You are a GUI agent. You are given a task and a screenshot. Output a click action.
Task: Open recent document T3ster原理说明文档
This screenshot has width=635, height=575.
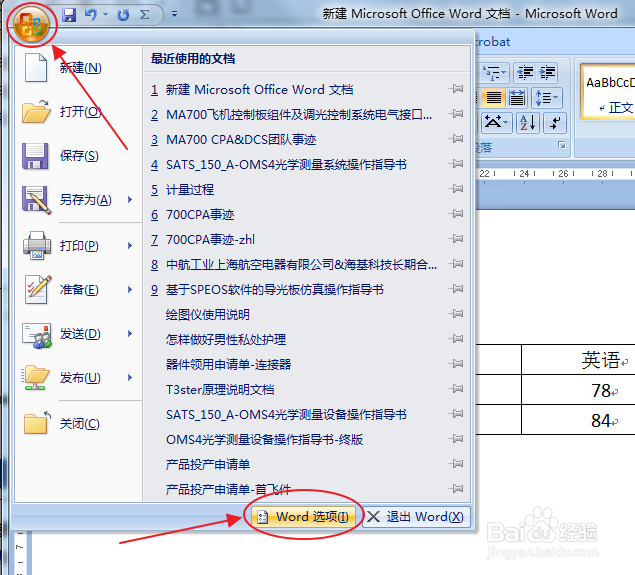click(x=307, y=390)
